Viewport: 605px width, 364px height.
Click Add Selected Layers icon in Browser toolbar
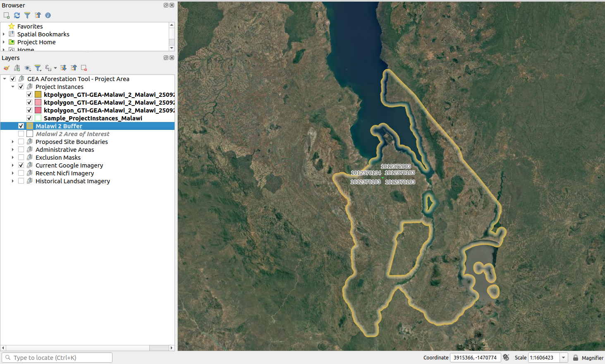click(x=7, y=15)
